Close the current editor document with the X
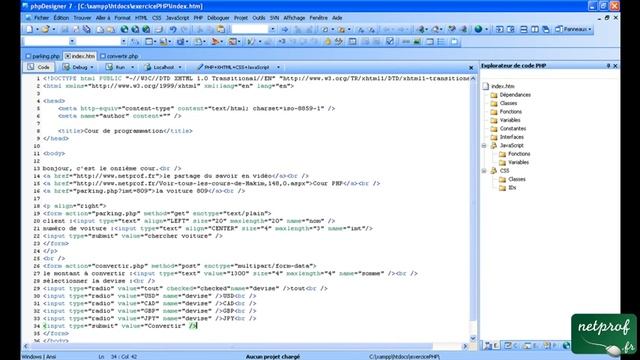Viewport: 640px width, 360px height. click(x=471, y=68)
